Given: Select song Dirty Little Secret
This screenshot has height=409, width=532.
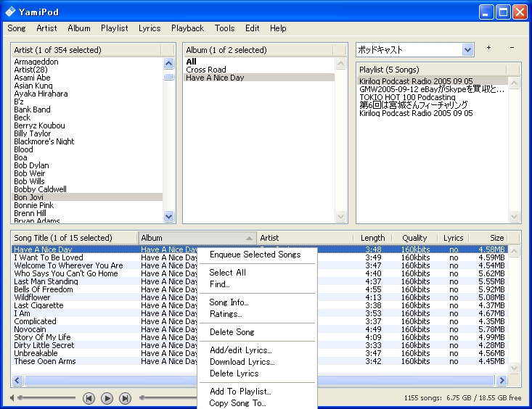Looking at the screenshot, I should coord(44,345).
